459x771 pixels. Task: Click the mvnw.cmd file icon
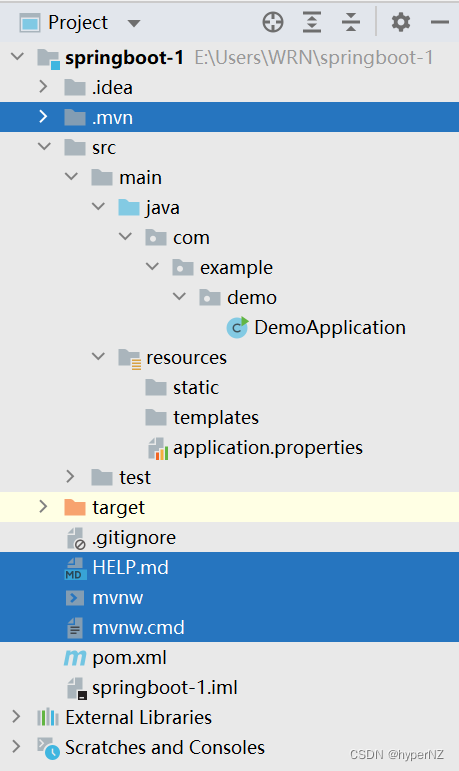tap(75, 628)
